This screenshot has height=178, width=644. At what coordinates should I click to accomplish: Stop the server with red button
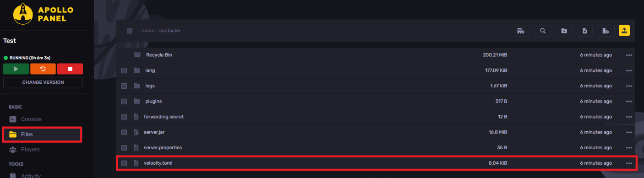[x=70, y=69]
